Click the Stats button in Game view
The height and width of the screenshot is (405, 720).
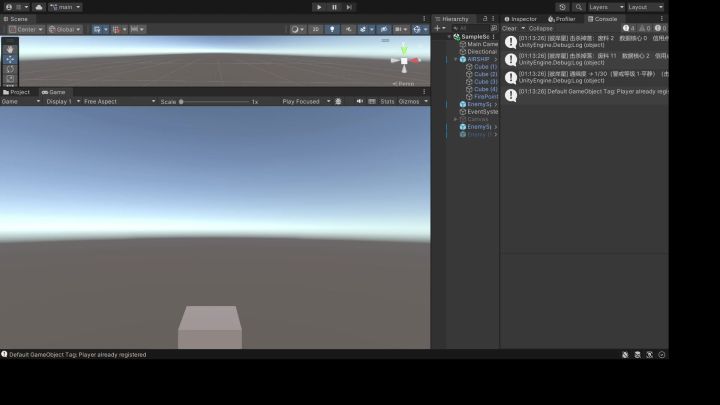click(x=387, y=101)
